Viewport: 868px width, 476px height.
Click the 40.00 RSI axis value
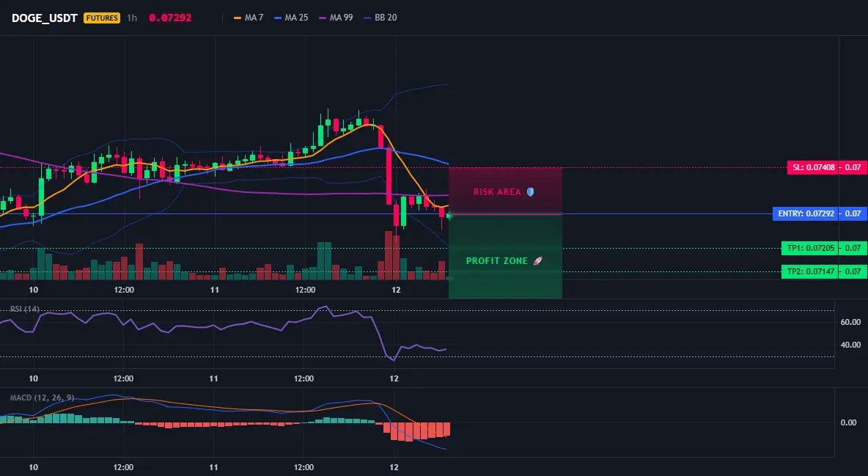click(851, 345)
